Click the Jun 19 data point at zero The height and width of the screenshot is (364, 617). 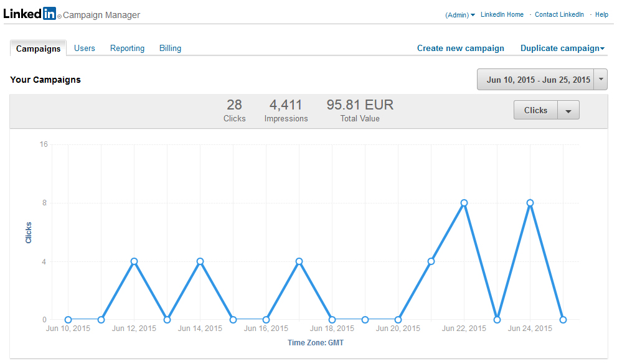pos(365,320)
